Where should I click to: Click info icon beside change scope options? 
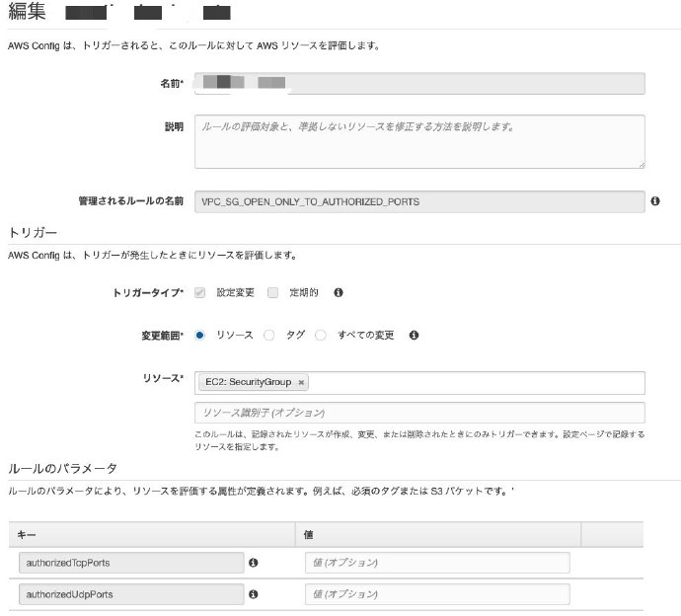pos(414,335)
